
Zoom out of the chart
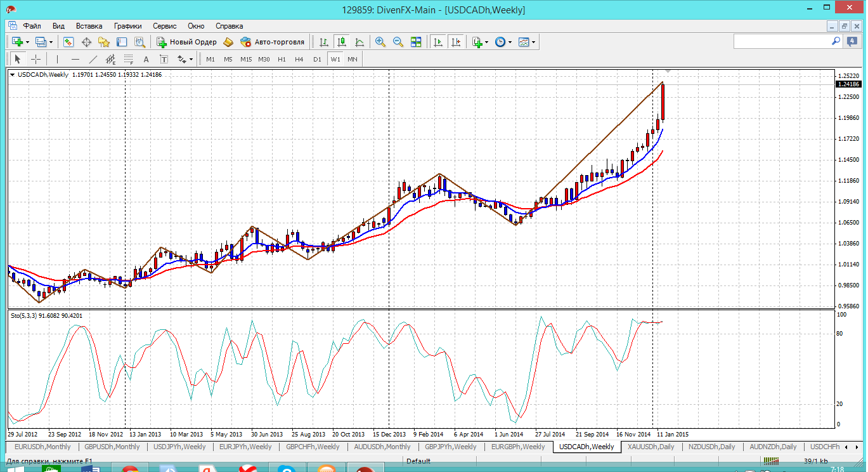coord(398,42)
